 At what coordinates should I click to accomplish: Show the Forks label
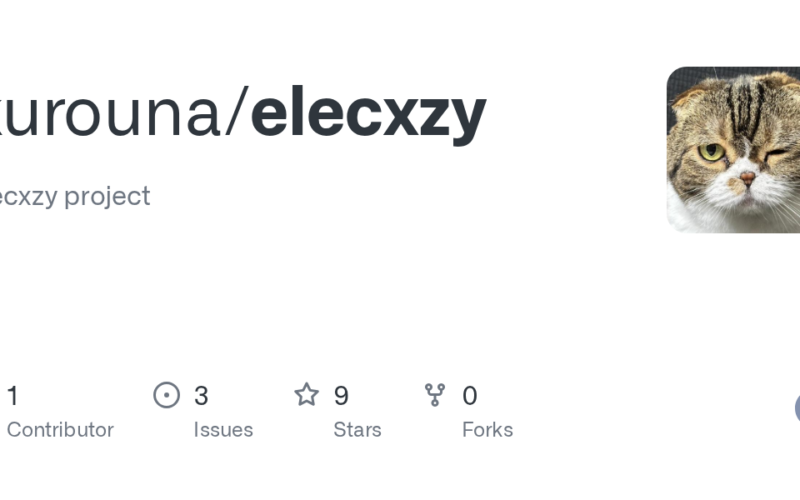click(x=487, y=430)
